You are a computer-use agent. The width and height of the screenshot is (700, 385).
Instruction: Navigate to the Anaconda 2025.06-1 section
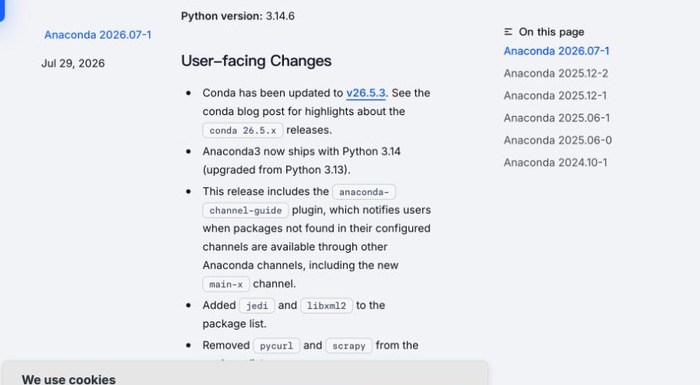click(x=557, y=118)
